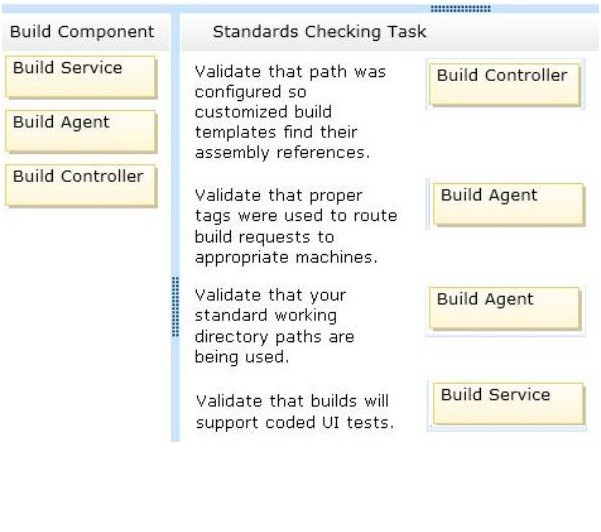The image size is (601, 532).
Task: Select the Build Service component tile
Action: pos(81,77)
